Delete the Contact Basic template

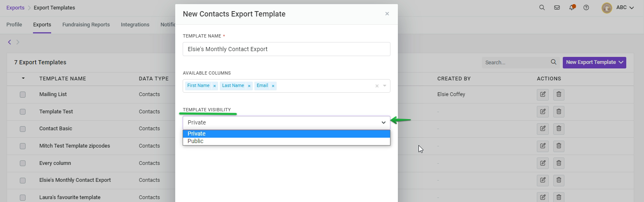559,129
